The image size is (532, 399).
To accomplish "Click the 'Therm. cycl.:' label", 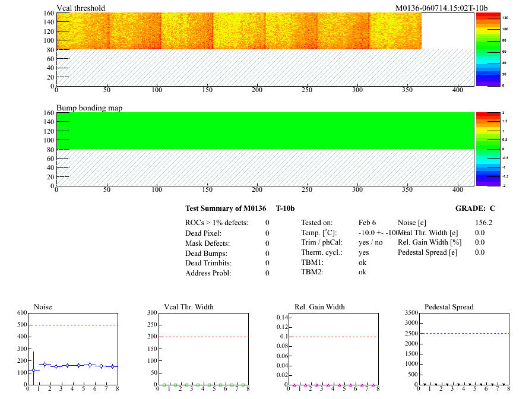I will click(322, 252).
